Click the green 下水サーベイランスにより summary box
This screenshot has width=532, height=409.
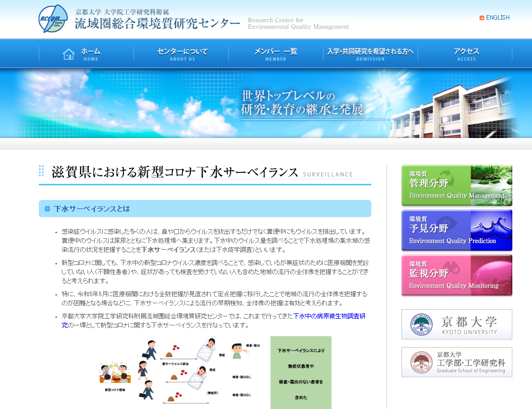point(301,373)
